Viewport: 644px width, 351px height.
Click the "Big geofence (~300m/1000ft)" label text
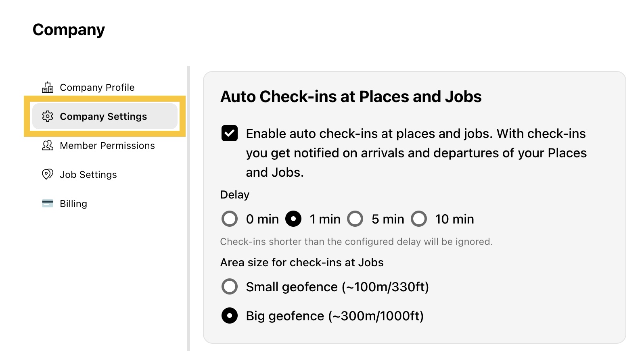(x=335, y=316)
